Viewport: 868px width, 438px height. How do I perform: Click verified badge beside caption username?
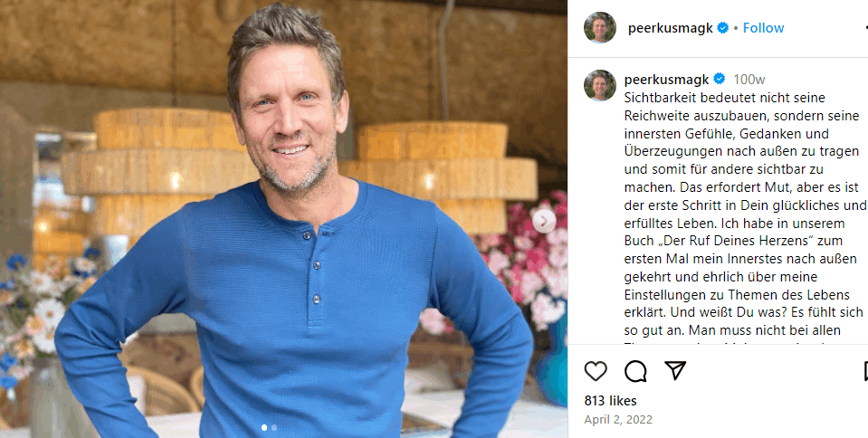coord(719,79)
